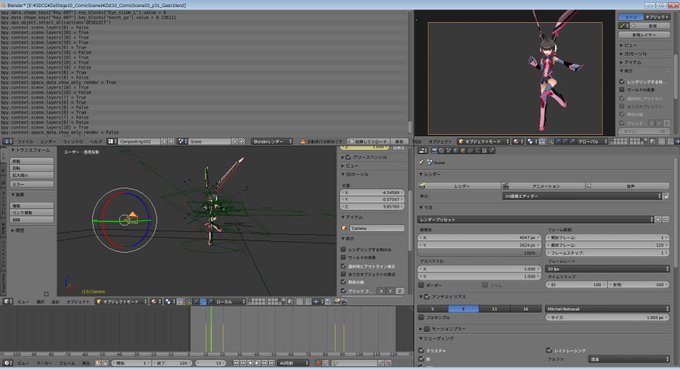Open the Mitchell-Netravali filter dropdown
The width and height of the screenshot is (680, 369).
tap(608, 309)
